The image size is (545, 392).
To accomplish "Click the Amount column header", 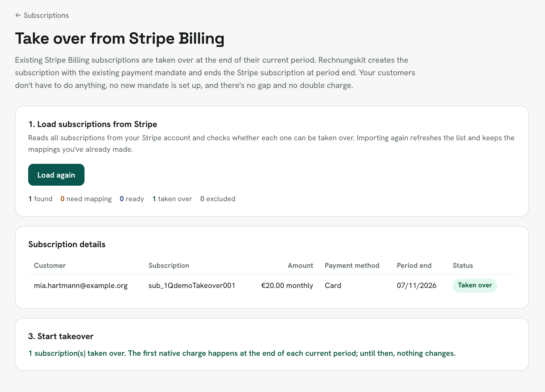I will pos(300,265).
